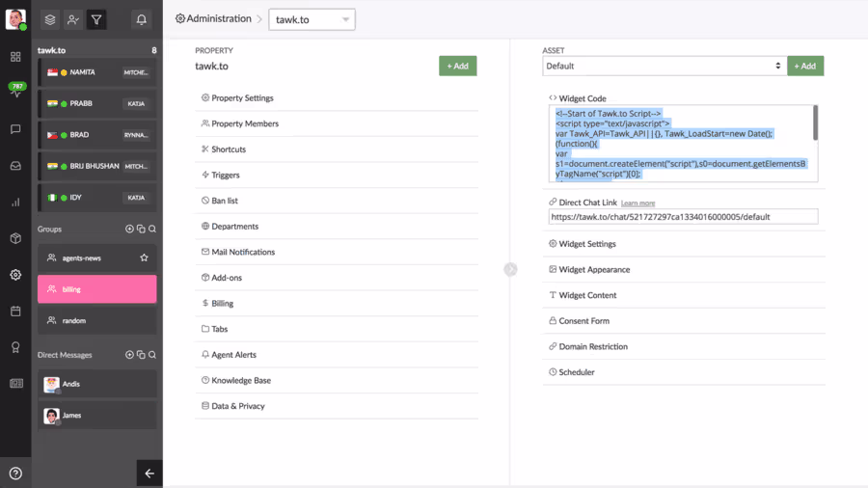
Task: Open the award ribbon icon in left rail
Action: pos(15,347)
